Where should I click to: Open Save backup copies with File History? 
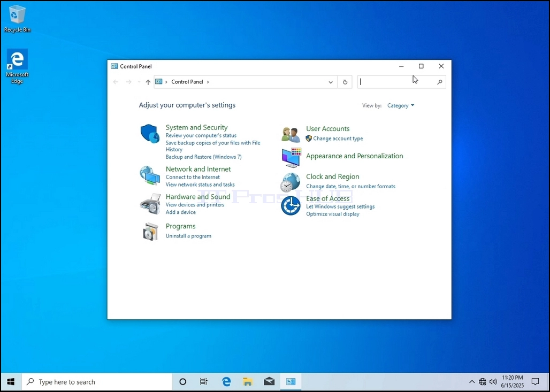(x=213, y=146)
